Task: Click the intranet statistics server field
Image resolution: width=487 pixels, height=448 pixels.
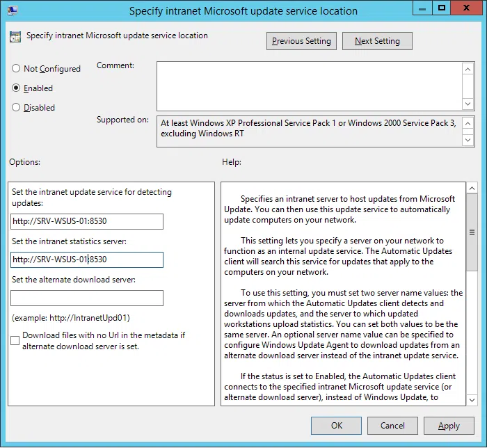Action: click(87, 259)
